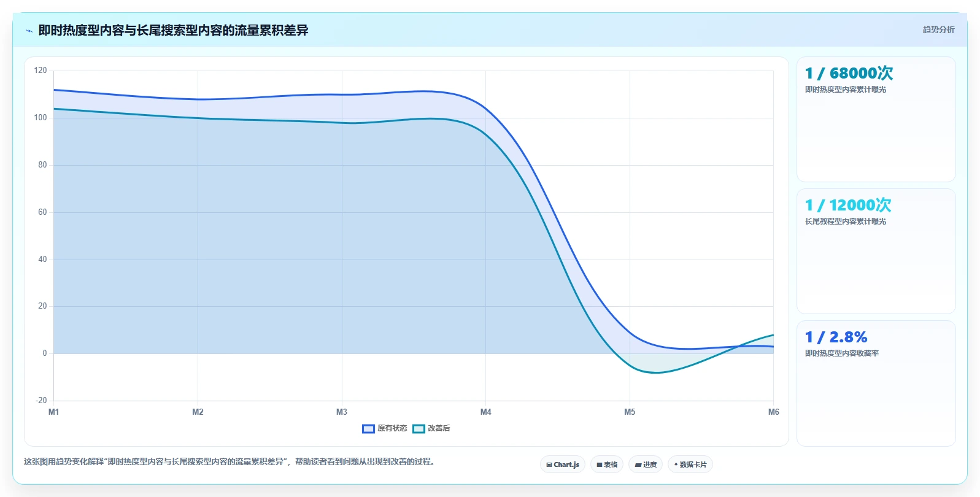This screenshot has width=980, height=497.
Task: Click the 120 y-axis tick label
Action: point(41,71)
